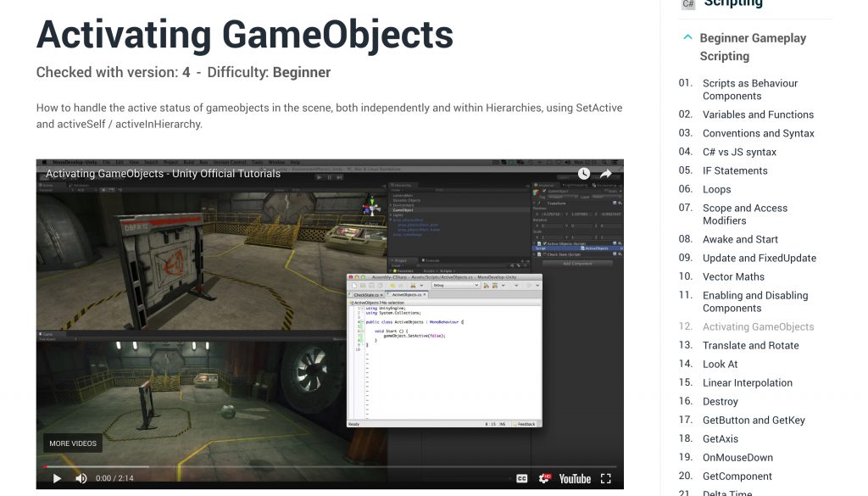
Task: Seek on the video progress bar
Action: tap(330, 466)
